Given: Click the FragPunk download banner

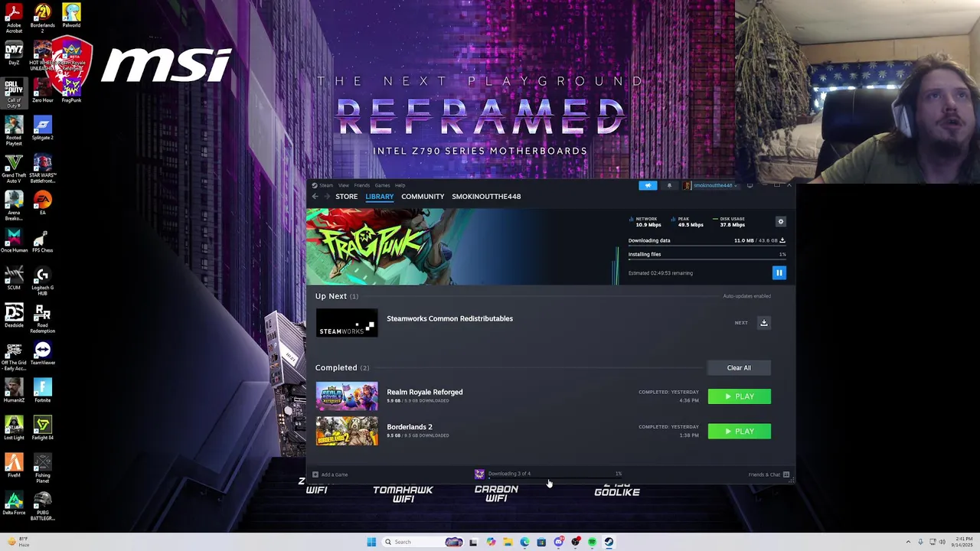Looking at the screenshot, I should (x=459, y=246).
